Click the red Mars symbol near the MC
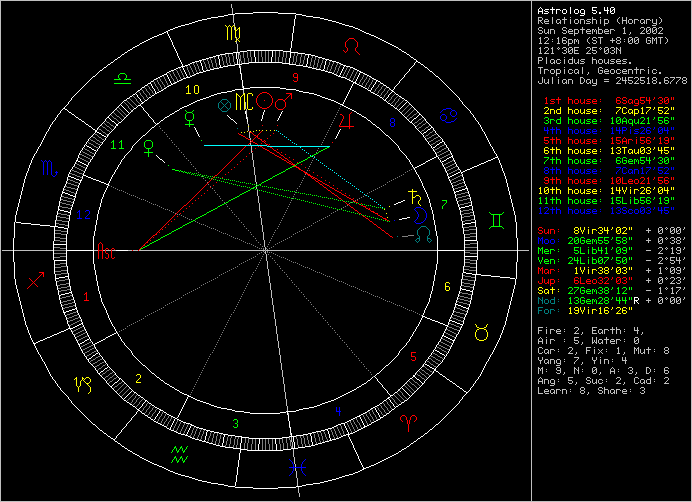Screen dimensions: 692x502 pos(284,100)
